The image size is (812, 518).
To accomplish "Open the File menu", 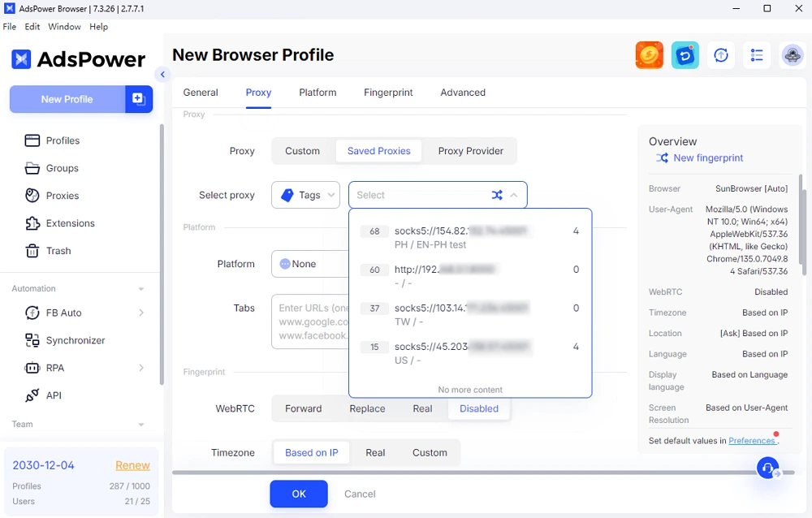I will coord(9,27).
